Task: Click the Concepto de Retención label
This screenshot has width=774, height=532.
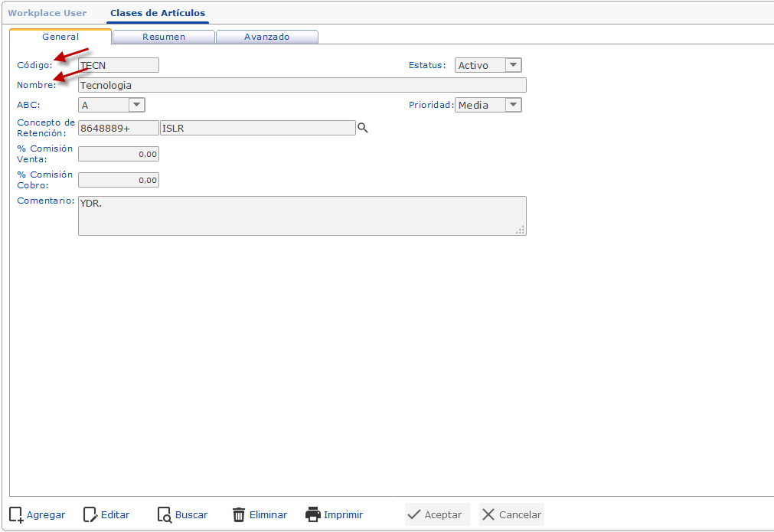Action: 46,128
